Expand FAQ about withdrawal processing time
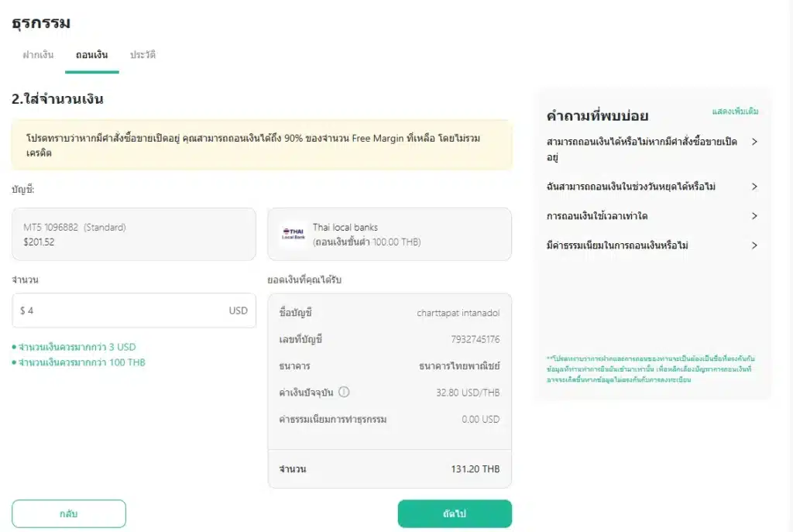This screenshot has height=532, width=793. pos(652,216)
